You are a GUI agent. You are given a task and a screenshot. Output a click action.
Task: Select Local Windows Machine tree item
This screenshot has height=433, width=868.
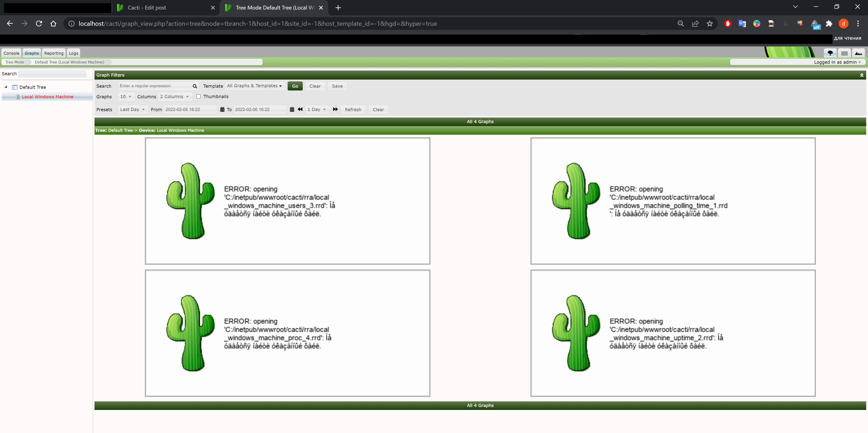(x=47, y=97)
